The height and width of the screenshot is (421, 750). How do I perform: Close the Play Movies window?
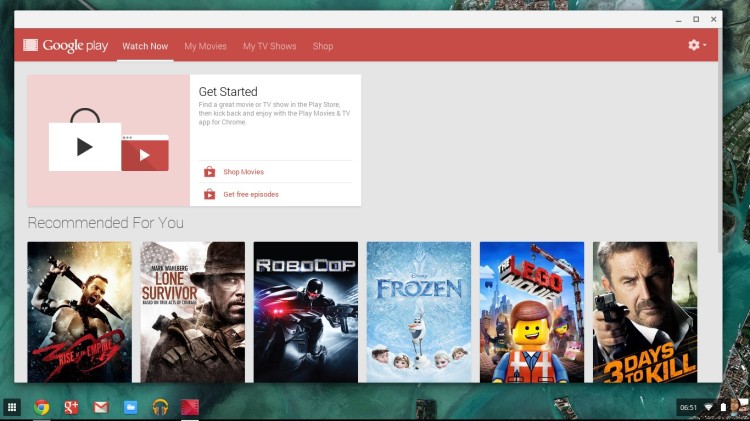(713, 19)
